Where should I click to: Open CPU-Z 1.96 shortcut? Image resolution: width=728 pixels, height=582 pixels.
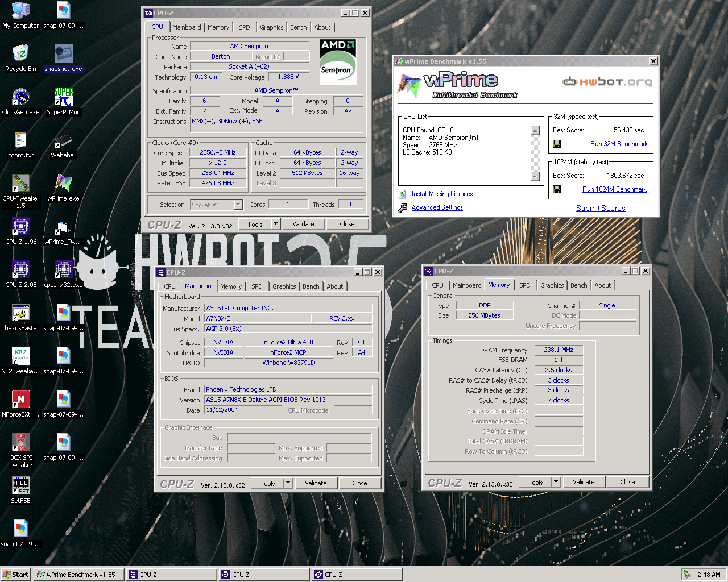point(20,231)
